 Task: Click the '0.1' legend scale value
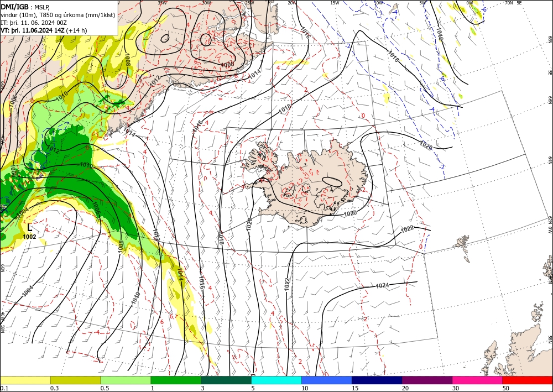[3, 388]
